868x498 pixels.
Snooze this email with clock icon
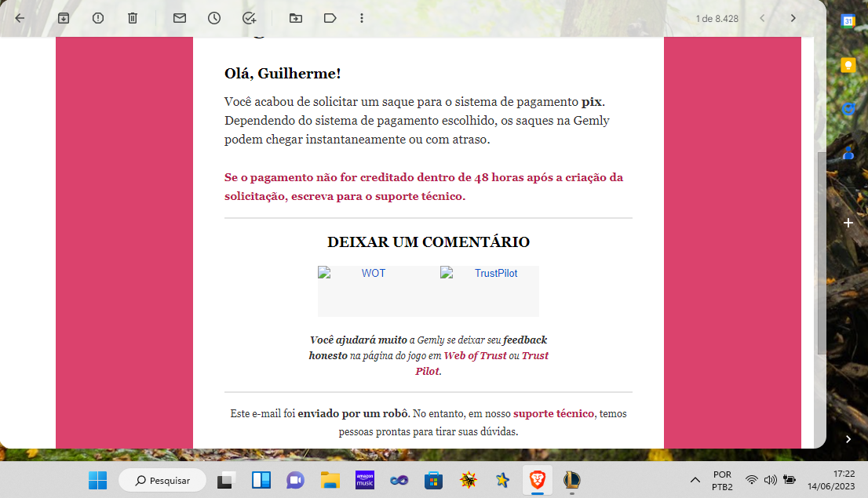(x=214, y=18)
